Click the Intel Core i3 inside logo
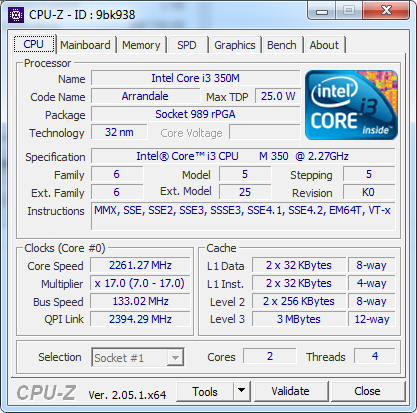 [351, 105]
